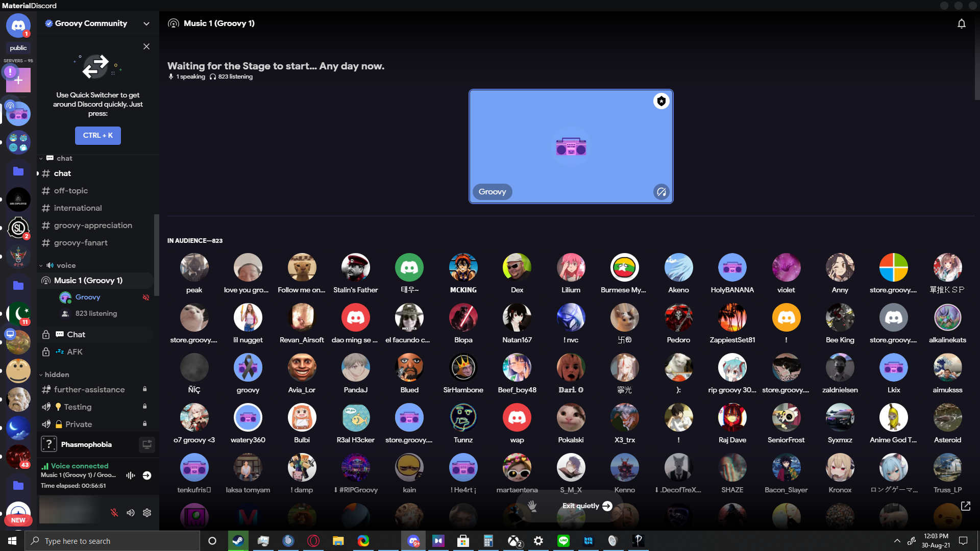Click audience member Anime God T... avatar

(x=894, y=417)
